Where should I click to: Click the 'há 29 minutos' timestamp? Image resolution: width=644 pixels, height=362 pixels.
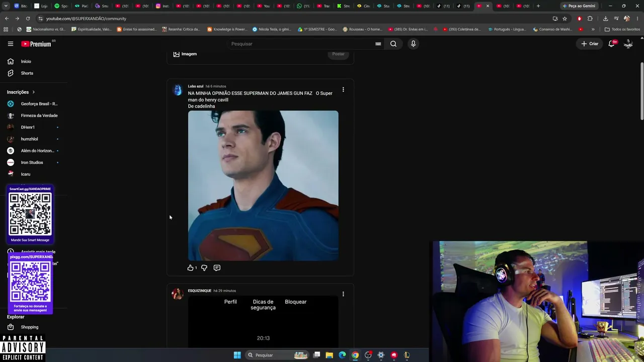tap(224, 291)
